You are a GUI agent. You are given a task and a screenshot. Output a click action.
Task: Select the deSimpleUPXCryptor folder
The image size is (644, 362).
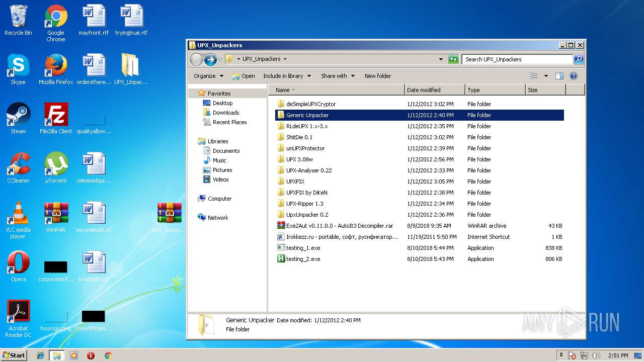[420, 104]
